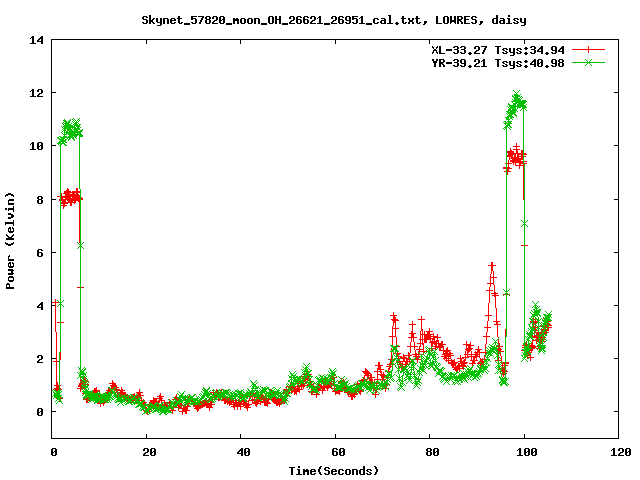This screenshot has width=640, height=480.
Task: Click legend entry YR-39.21 Tsys:40.98
Action: [498, 63]
